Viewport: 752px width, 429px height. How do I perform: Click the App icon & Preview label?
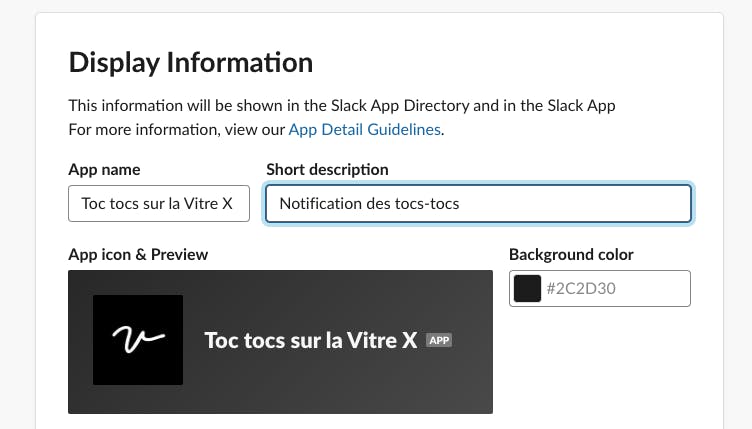138,255
